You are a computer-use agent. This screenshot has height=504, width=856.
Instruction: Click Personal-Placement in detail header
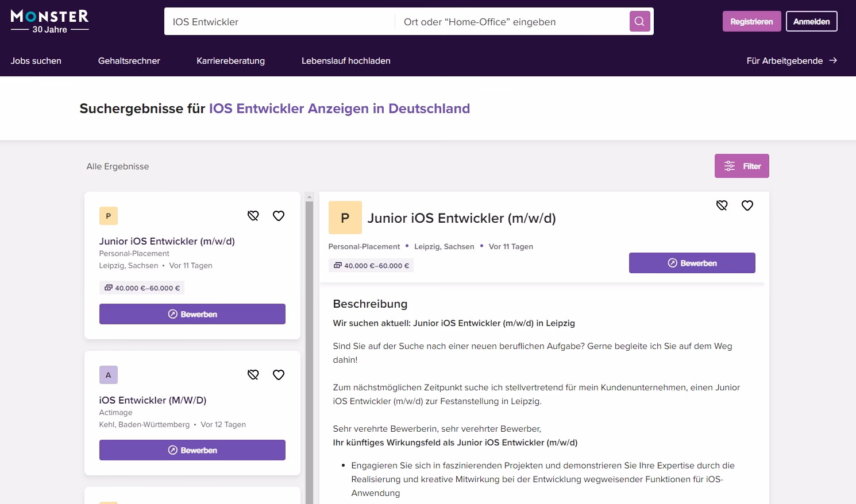(x=364, y=247)
